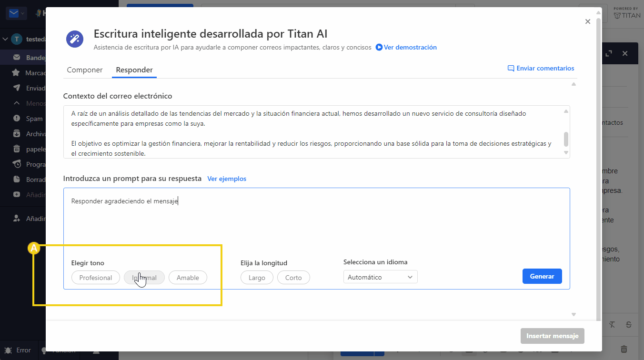Click the inbox envelope icon in the sidebar
This screenshot has width=644, height=360.
[x=17, y=58]
